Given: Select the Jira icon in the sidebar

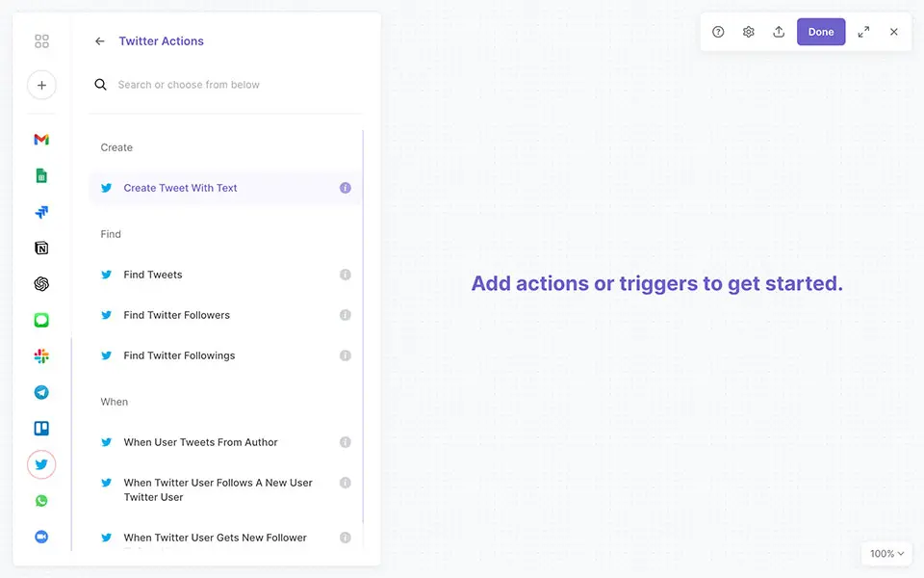Looking at the screenshot, I should tap(41, 212).
